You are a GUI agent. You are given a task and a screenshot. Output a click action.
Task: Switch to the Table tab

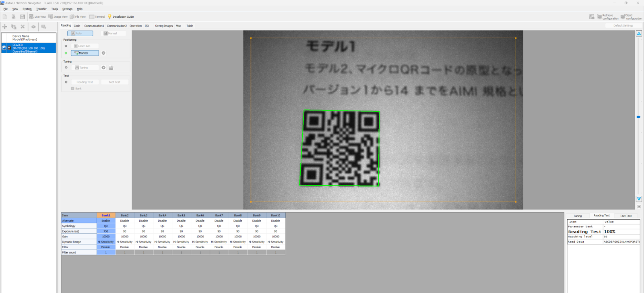coord(190,26)
